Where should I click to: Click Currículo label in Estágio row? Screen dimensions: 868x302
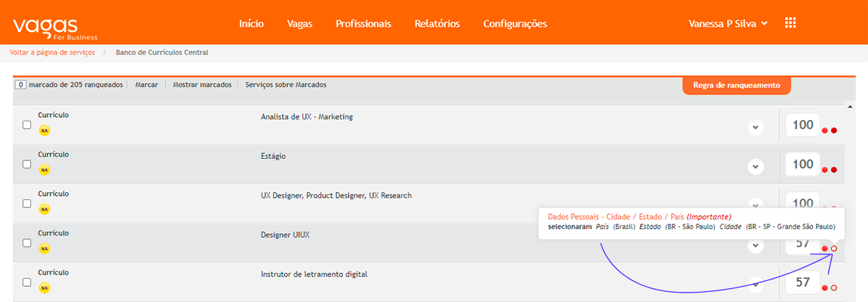[x=53, y=154]
